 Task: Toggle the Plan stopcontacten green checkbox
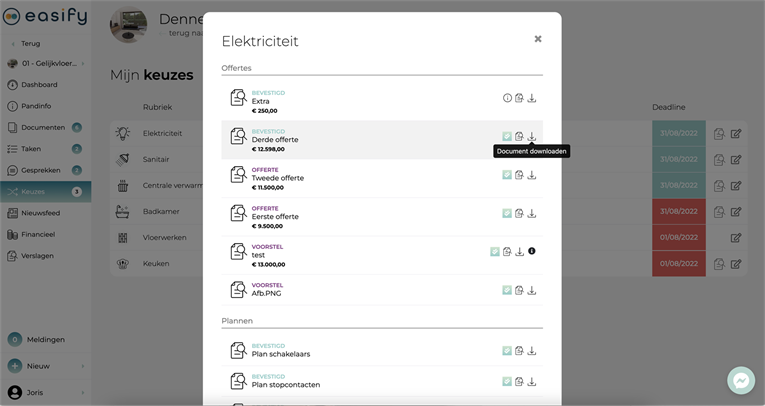[507, 381]
